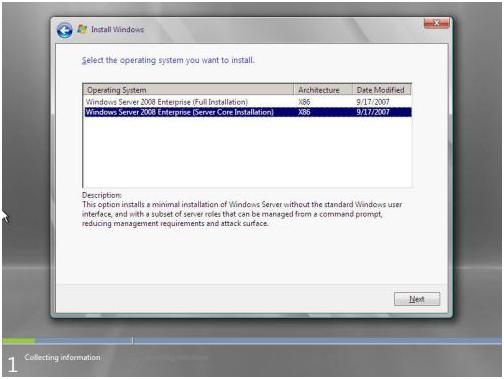Screen dimensions: 504x379
Task: Click the Next button
Action: coord(417,299)
